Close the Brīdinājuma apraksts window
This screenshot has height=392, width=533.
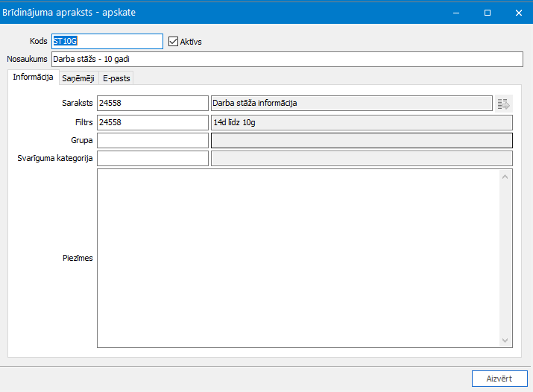[518, 13]
